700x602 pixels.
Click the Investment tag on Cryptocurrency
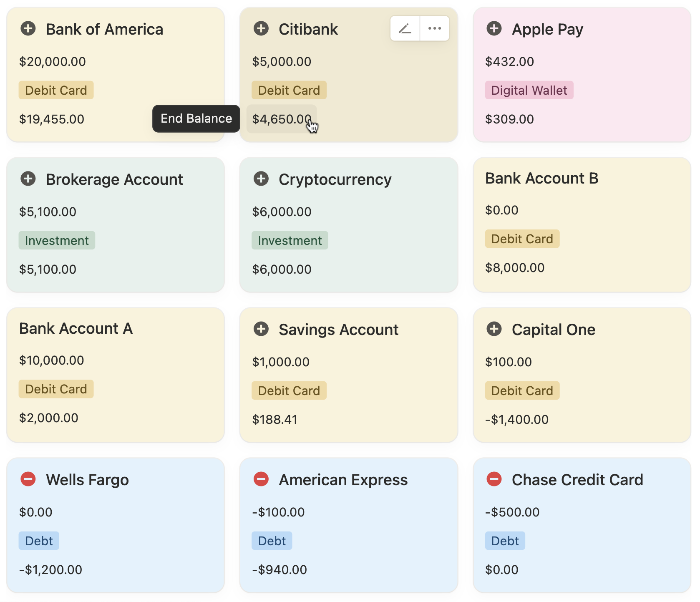pyautogui.click(x=290, y=240)
